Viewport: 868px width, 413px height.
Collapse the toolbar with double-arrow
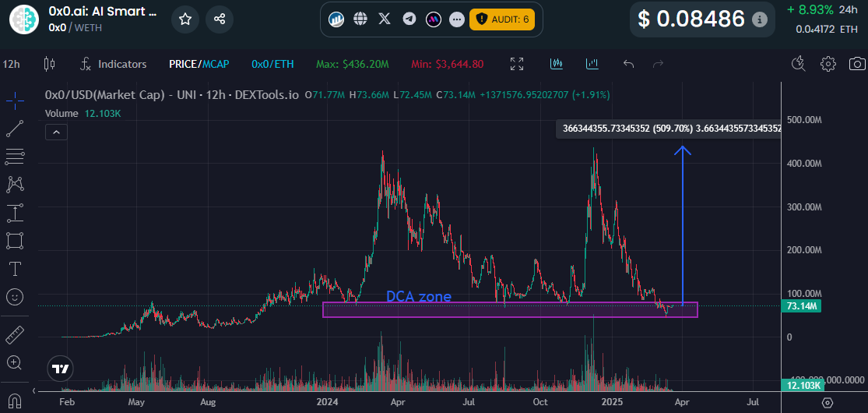pos(34,390)
